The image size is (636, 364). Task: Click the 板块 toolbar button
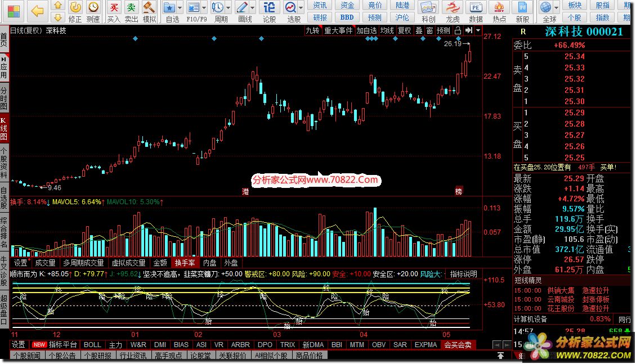coord(575,5)
